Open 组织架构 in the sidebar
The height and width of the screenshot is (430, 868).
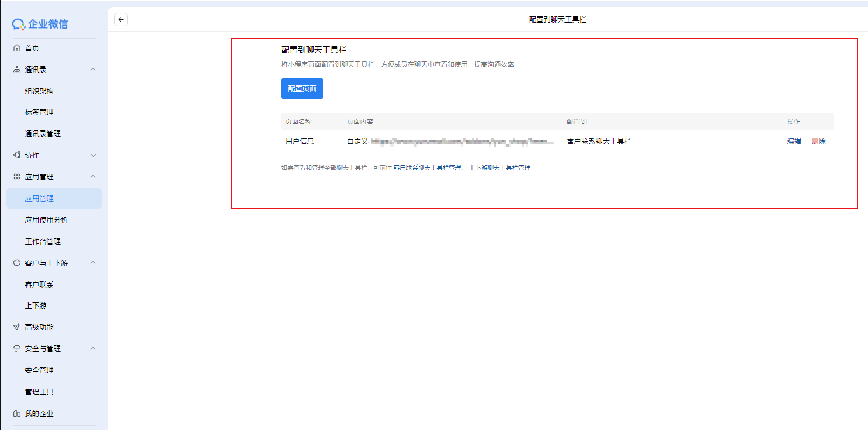[39, 91]
